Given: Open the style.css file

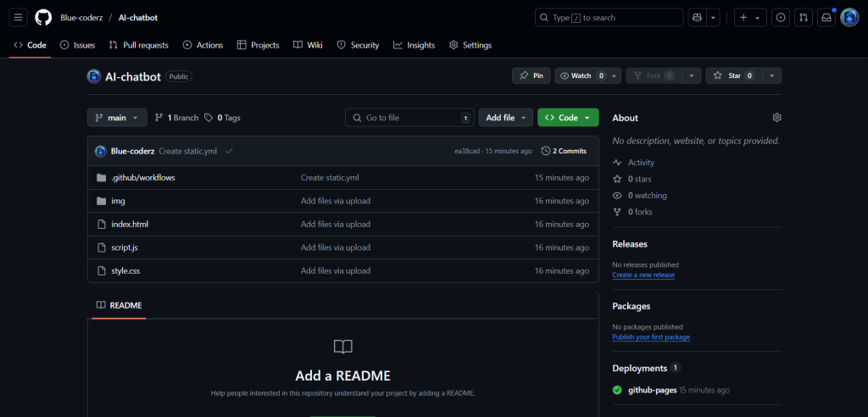Looking at the screenshot, I should pyautogui.click(x=125, y=271).
